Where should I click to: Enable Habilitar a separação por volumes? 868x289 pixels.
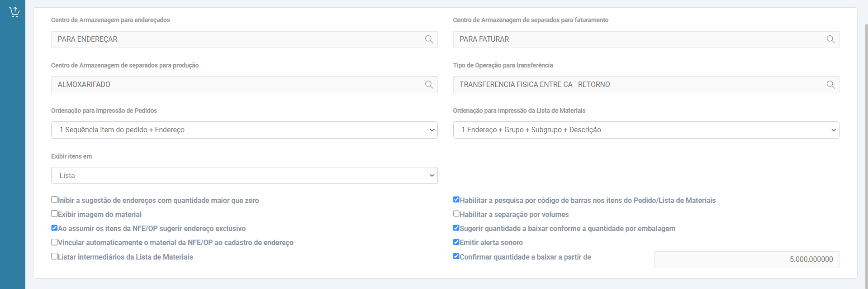click(x=456, y=214)
